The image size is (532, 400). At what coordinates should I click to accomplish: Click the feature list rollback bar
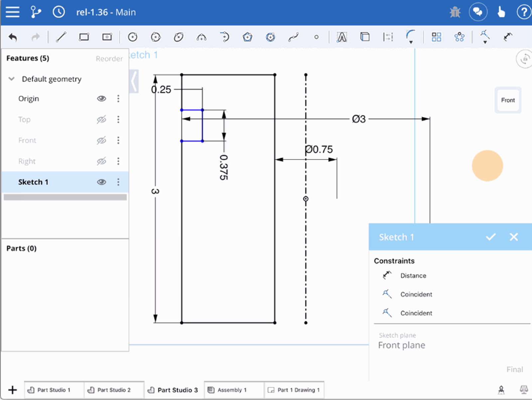65,197
